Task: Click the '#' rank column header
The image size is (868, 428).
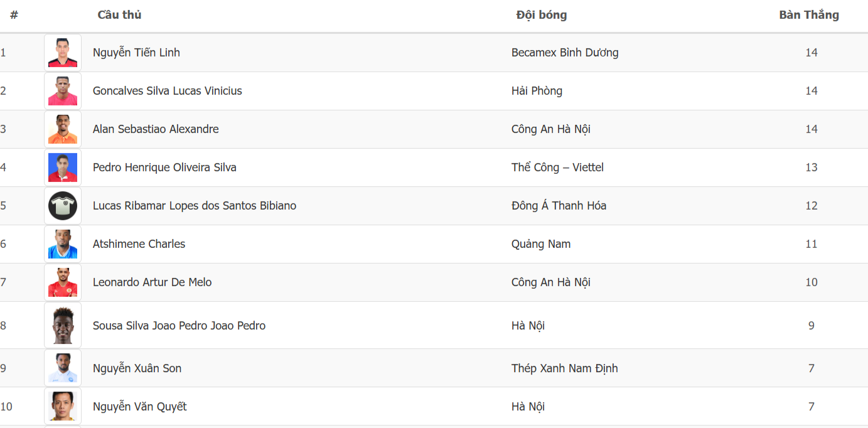Action: click(14, 15)
